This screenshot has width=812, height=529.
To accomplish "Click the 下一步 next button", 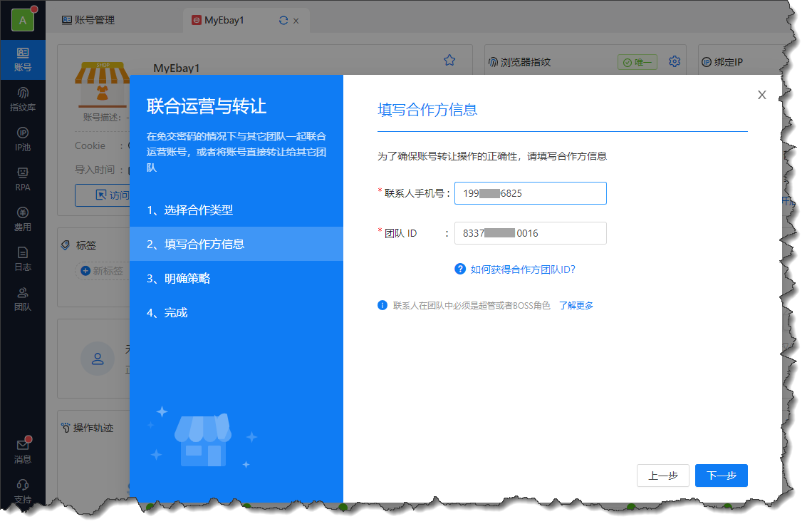I will (x=721, y=476).
